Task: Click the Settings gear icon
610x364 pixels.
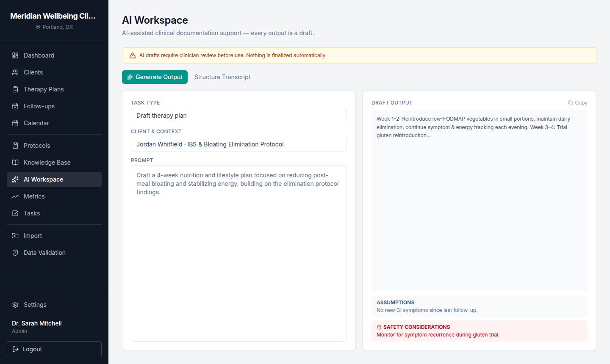Action: tap(15, 305)
